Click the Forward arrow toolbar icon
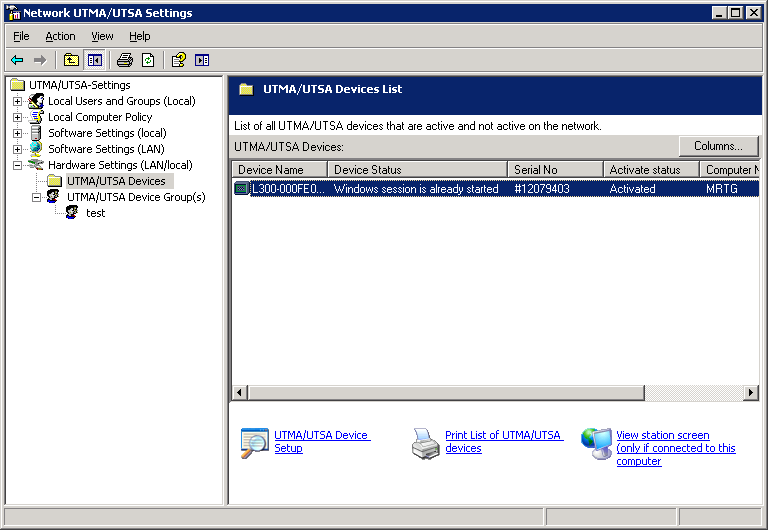 [x=40, y=60]
